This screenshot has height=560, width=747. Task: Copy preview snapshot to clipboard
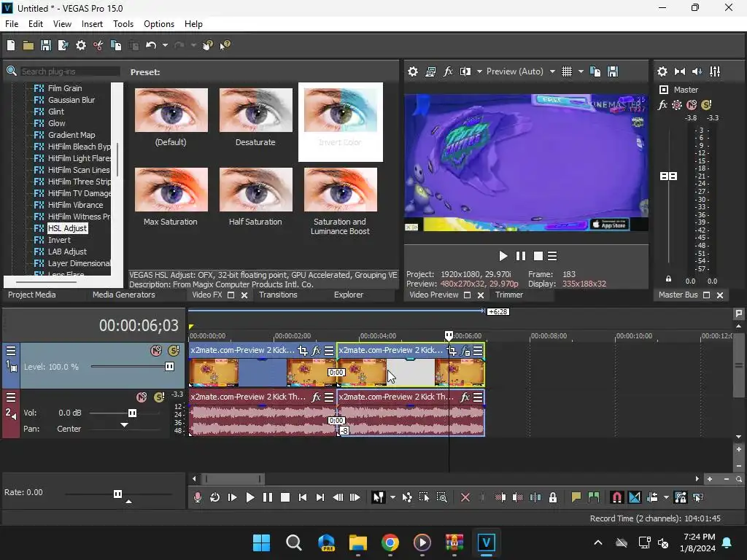pos(595,71)
